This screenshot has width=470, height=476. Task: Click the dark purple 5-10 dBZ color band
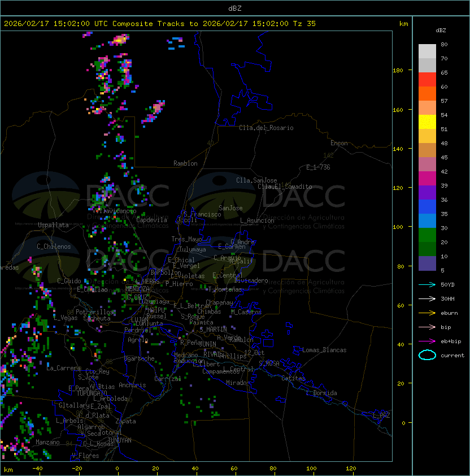427,263
